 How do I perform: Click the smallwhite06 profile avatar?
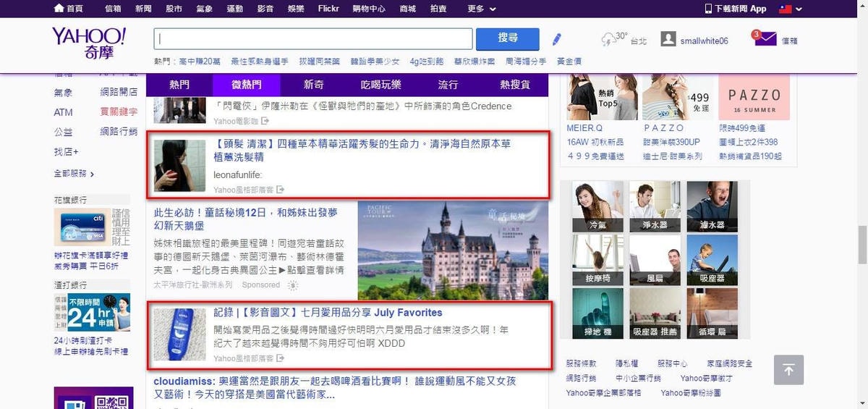coord(668,40)
